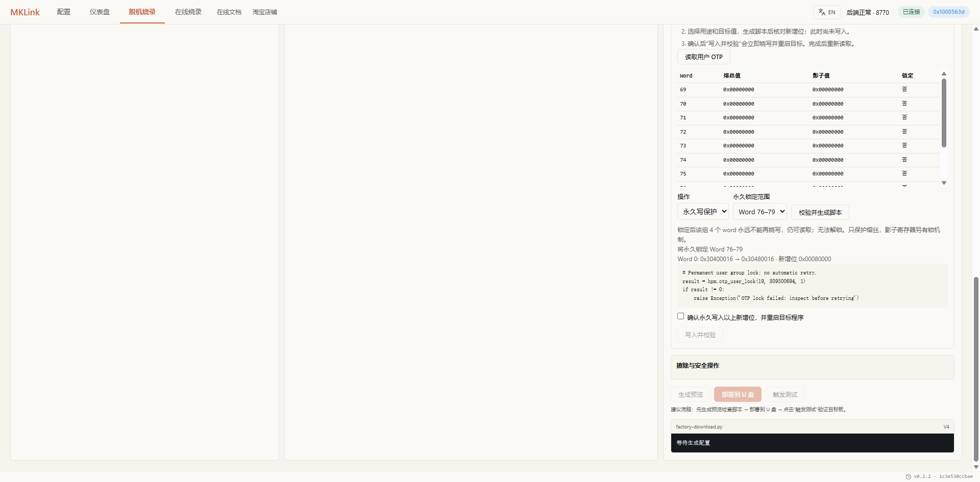The image size is (980, 482).
Task: Switch to the 仪表盘 tab
Action: click(x=100, y=12)
